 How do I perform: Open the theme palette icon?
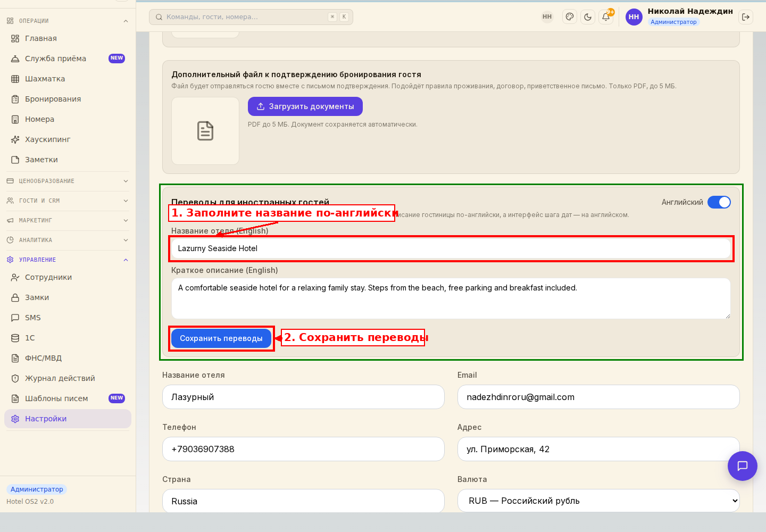click(570, 17)
